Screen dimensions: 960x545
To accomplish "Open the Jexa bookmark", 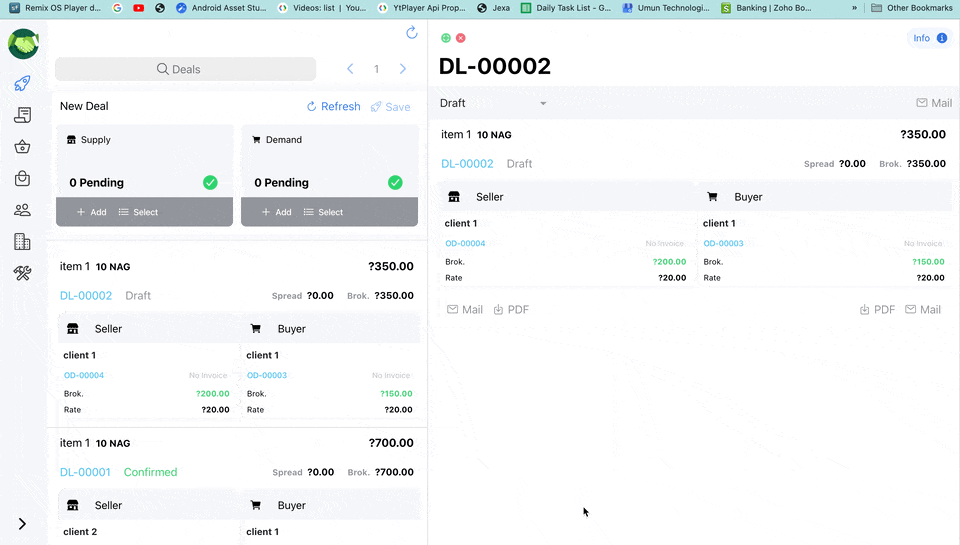I will tap(493, 8).
